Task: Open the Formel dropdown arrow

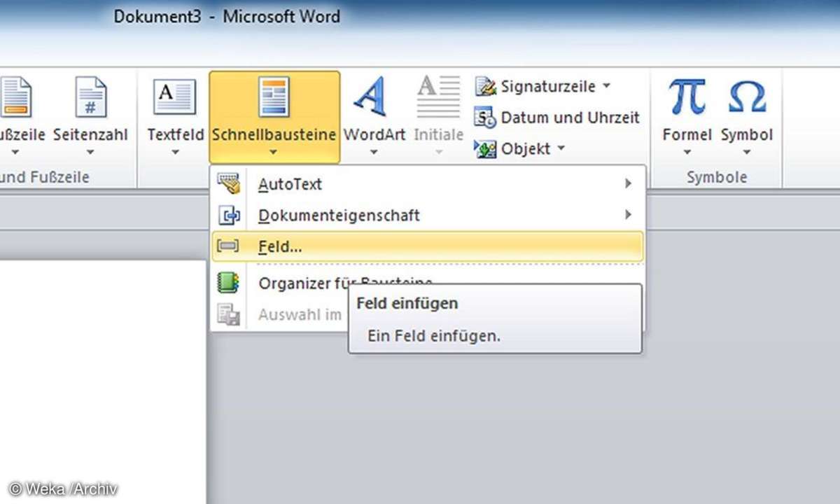Action: 687,152
